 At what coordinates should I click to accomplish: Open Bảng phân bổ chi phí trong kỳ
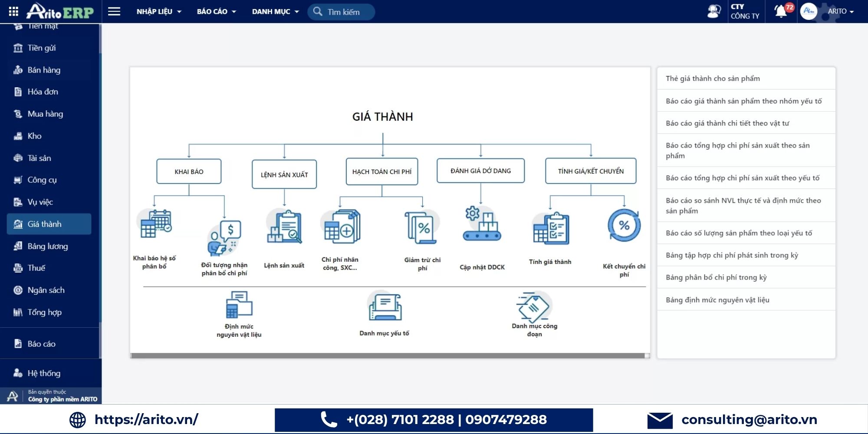coord(746,277)
